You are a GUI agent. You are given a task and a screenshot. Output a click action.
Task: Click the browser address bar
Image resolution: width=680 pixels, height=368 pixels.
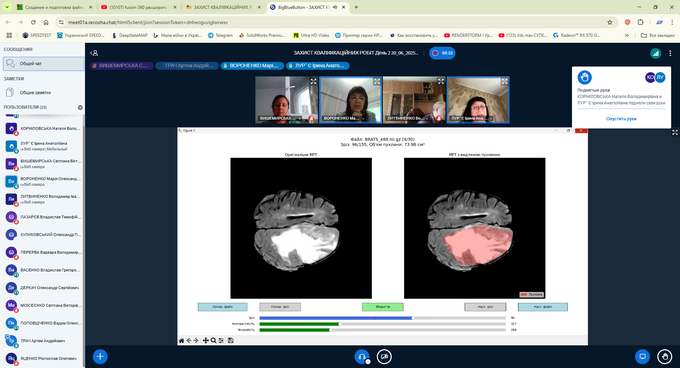(x=334, y=22)
